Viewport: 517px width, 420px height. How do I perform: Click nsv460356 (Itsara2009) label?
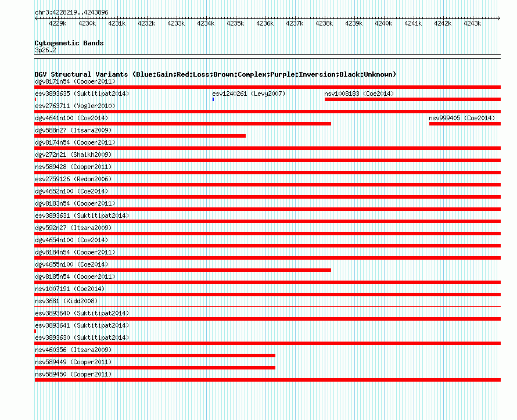(73, 350)
